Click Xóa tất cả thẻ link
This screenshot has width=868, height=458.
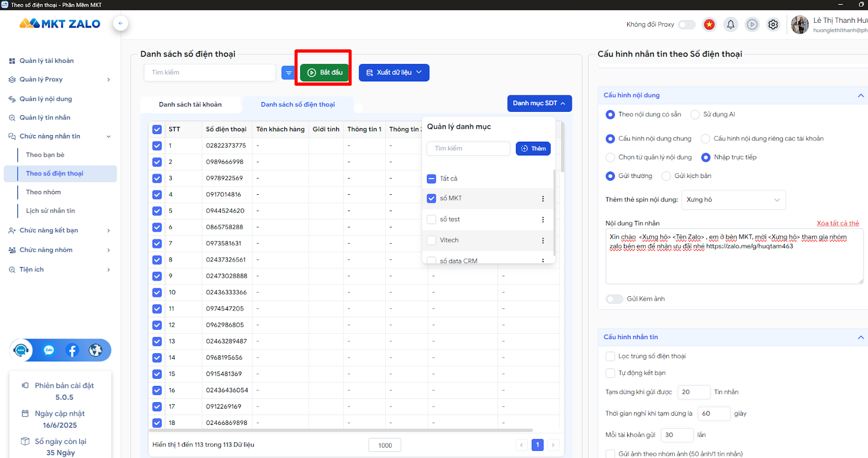pos(838,223)
